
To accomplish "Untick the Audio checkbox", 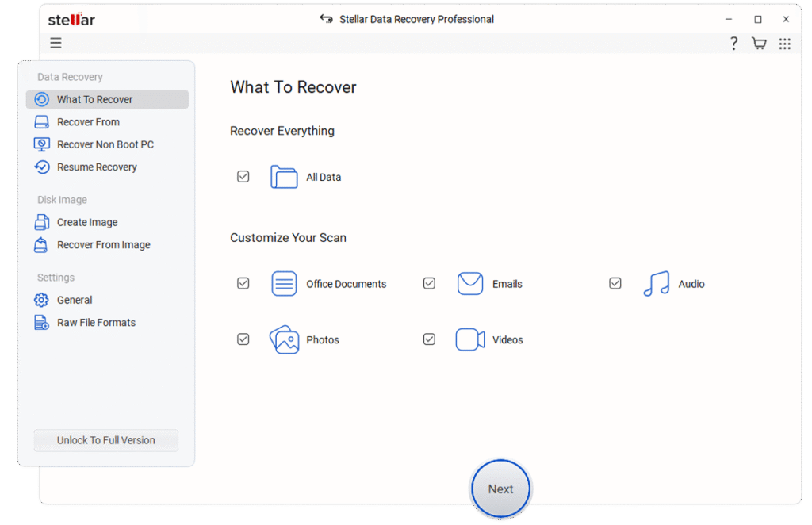I will tap(615, 283).
